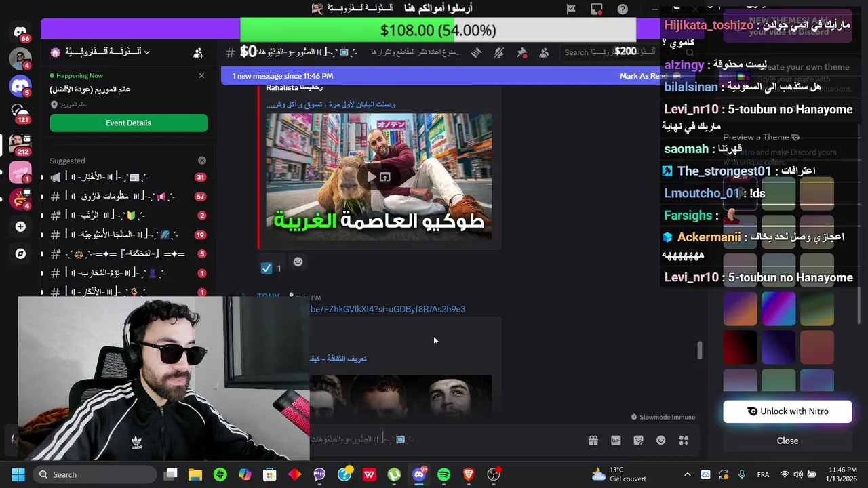Open the pink server with 1 notification
This screenshot has height=488, width=868.
20,172
